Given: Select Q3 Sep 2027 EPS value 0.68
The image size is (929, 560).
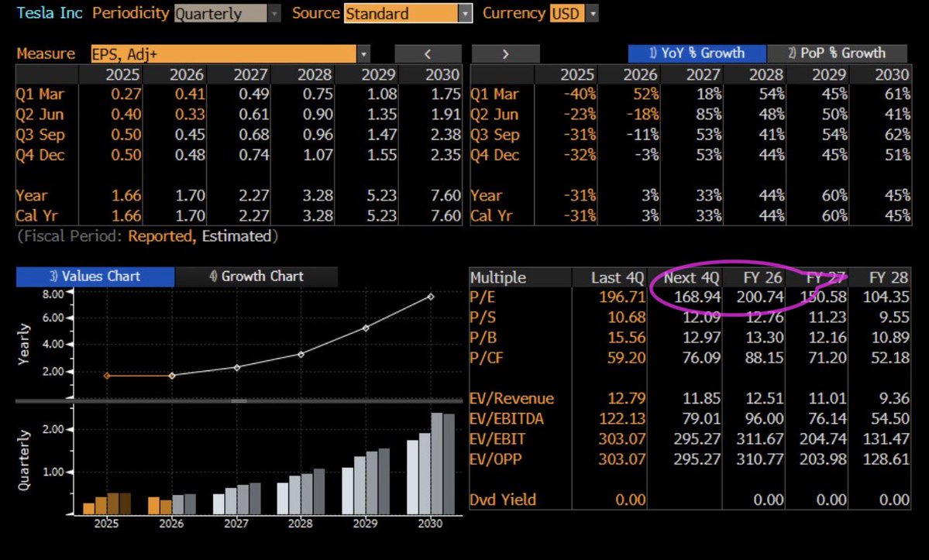Looking at the screenshot, I should point(254,134).
